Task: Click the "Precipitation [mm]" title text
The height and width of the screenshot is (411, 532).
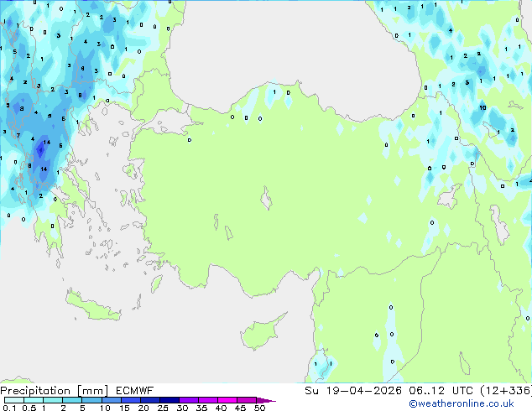Action: 55,391
